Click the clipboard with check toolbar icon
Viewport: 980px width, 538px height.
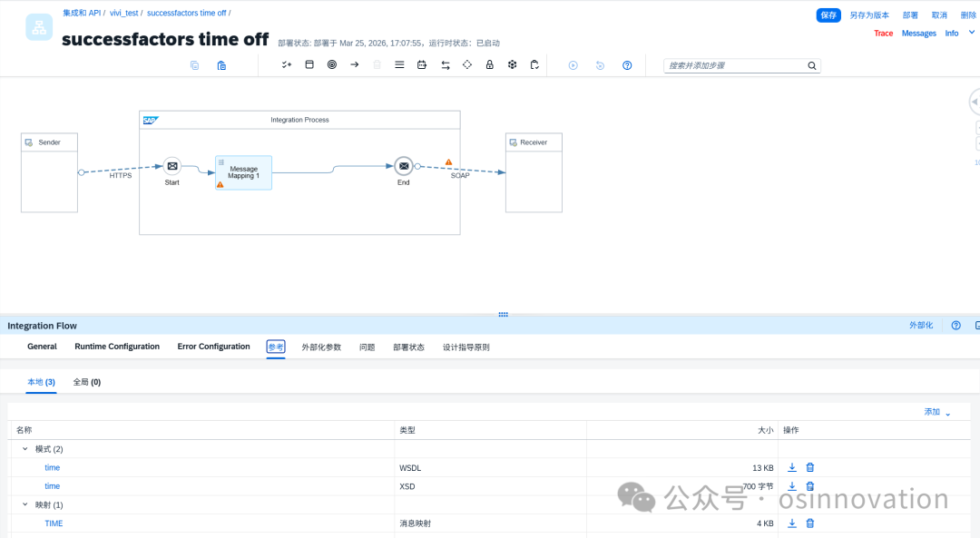coord(534,65)
